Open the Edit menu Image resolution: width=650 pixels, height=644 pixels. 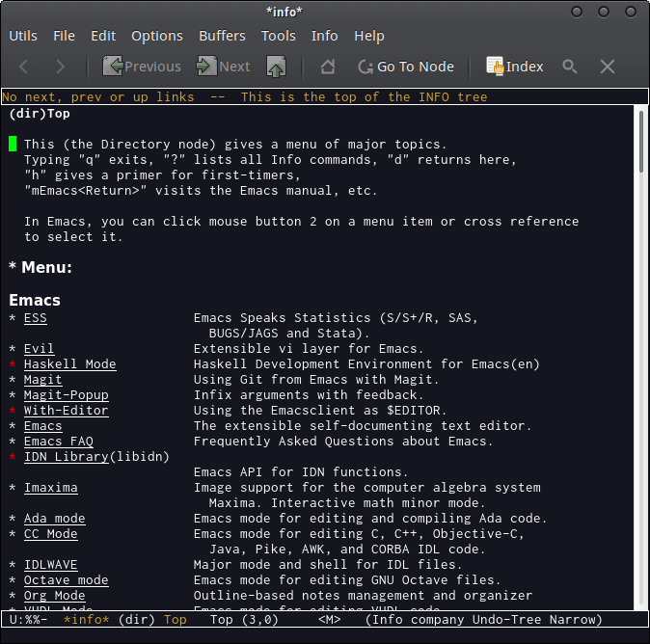[x=103, y=36]
